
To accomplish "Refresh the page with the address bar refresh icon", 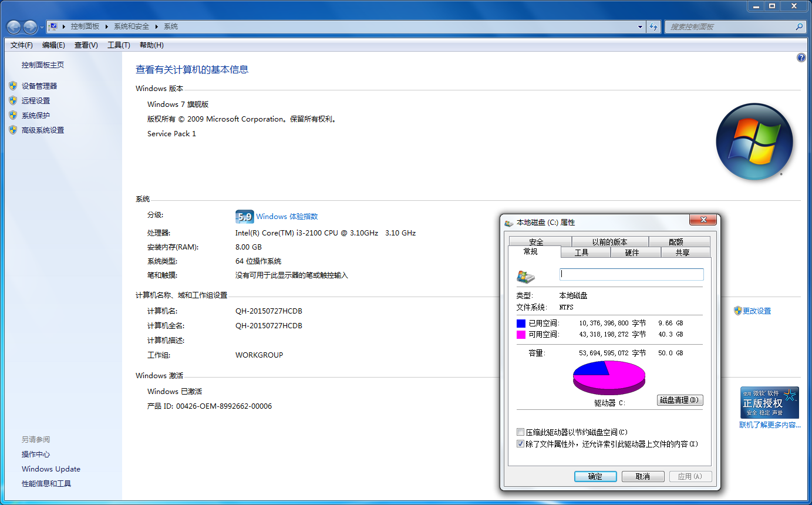I will point(653,26).
